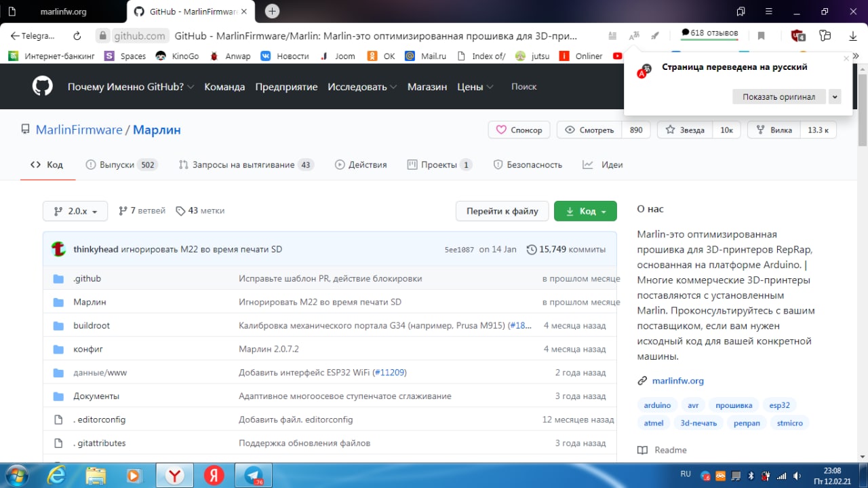Viewport: 868px width, 488px height.
Task: Star the repository with Звезда button
Action: [685, 130]
